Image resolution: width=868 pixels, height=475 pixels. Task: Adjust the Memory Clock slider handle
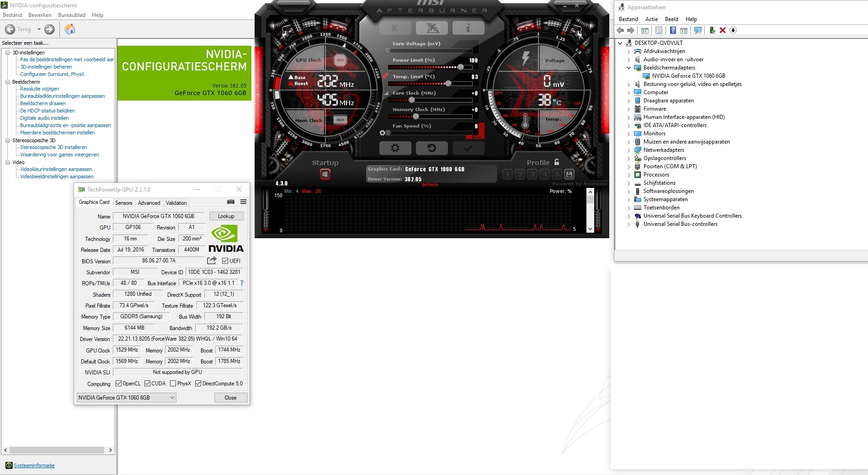click(415, 117)
